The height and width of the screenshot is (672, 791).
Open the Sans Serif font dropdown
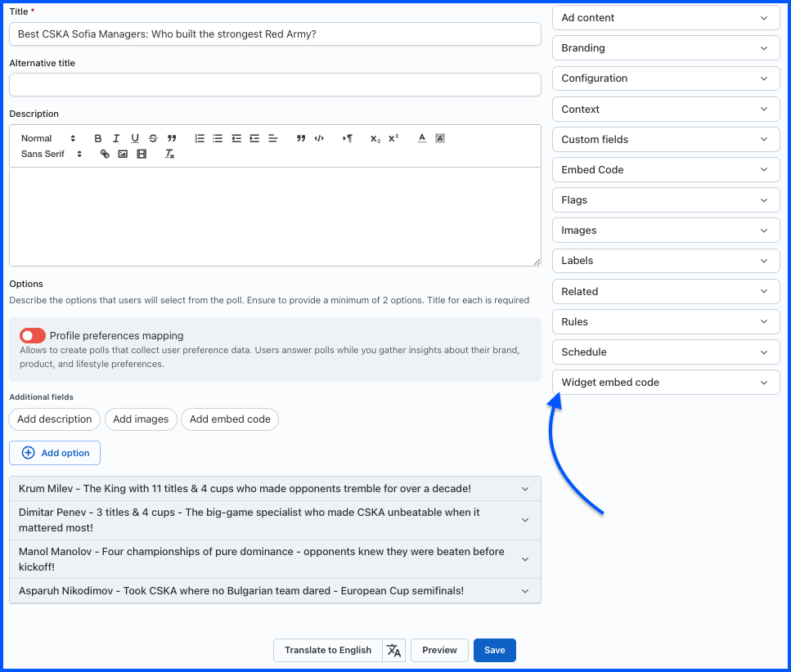(x=52, y=154)
